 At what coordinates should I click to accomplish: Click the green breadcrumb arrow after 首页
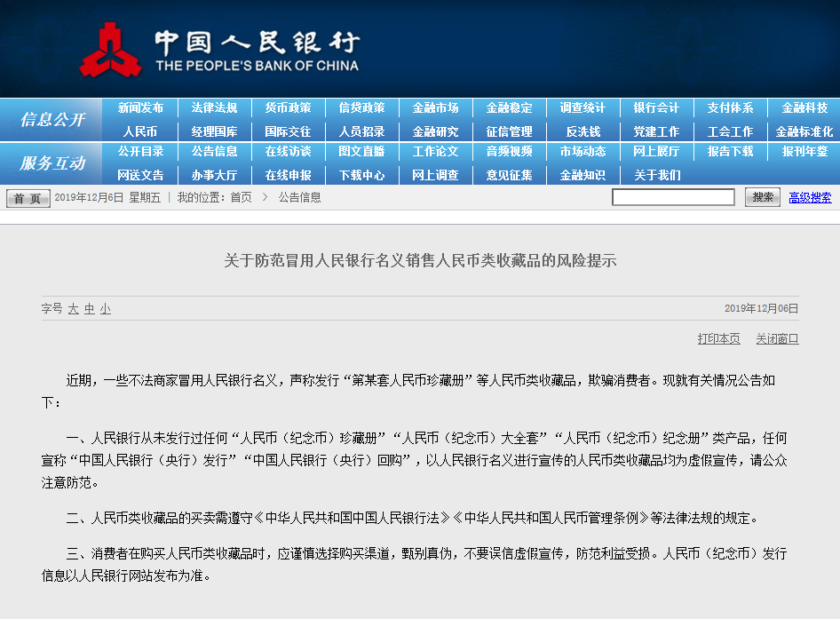tap(265, 197)
